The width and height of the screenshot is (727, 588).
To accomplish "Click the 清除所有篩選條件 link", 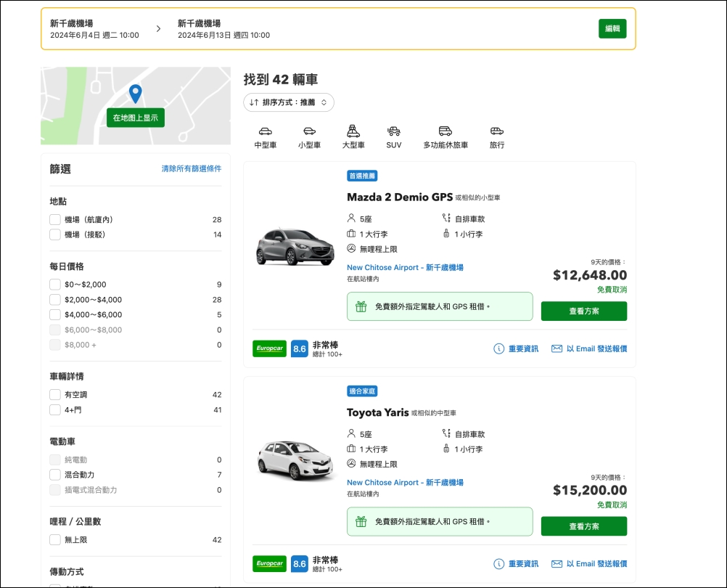I will coord(192,169).
